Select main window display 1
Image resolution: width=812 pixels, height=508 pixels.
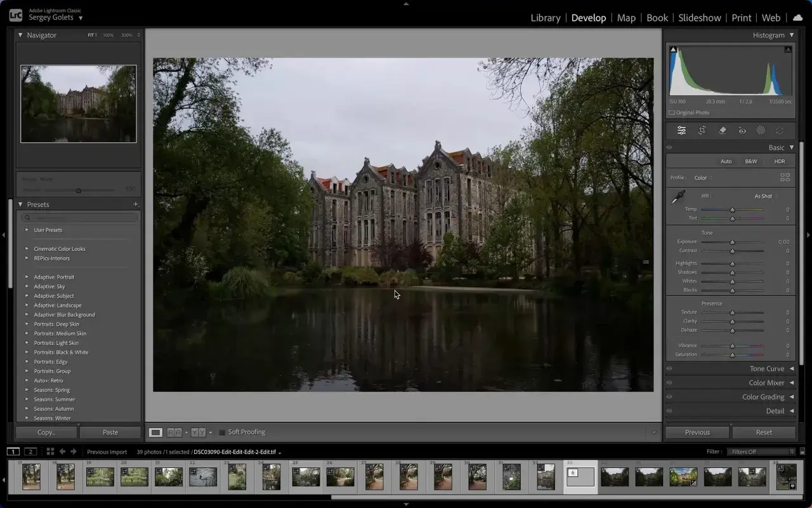coord(13,451)
